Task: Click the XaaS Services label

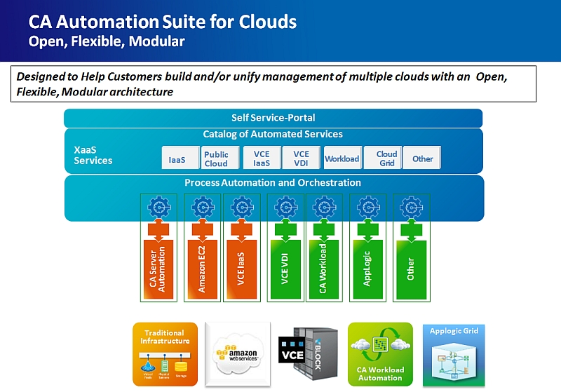Action: [93, 155]
